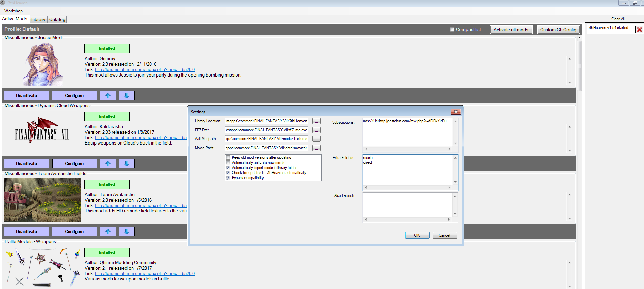Uncheck Bypass compatibility option
Viewport: 644px width, 289px height.
point(228,178)
